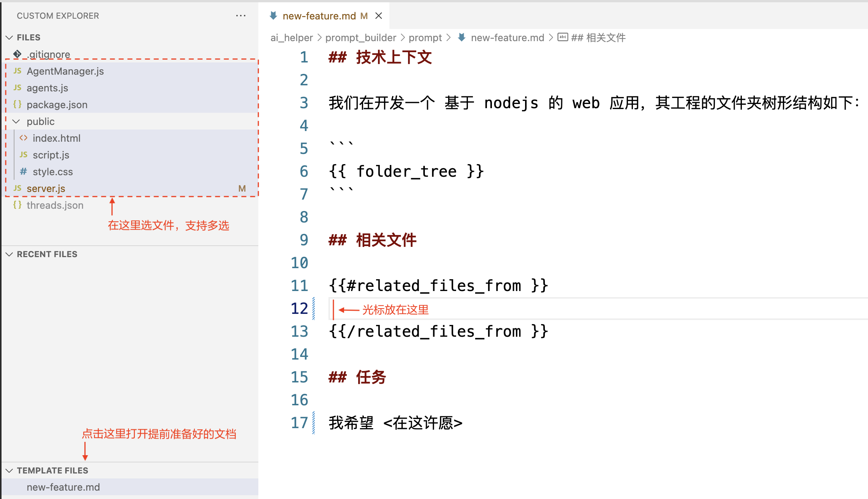Collapse the RECENT FILES section
Viewport: 868px width, 499px height.
pos(9,254)
